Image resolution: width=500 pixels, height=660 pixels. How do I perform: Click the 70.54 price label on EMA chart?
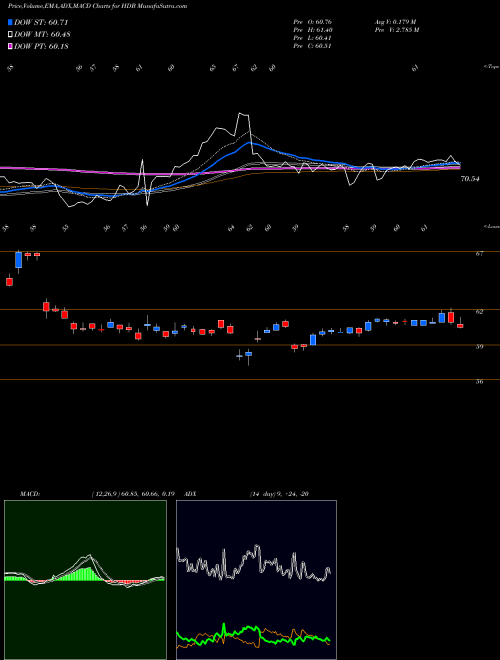pyautogui.click(x=471, y=179)
